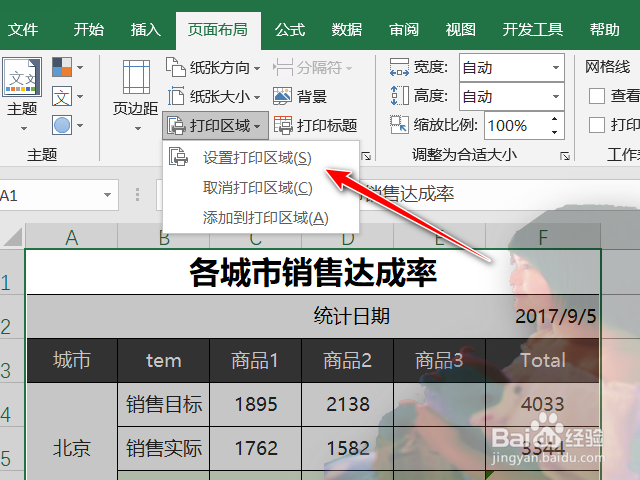Click the date cell 2017/9/5

pyautogui.click(x=556, y=316)
